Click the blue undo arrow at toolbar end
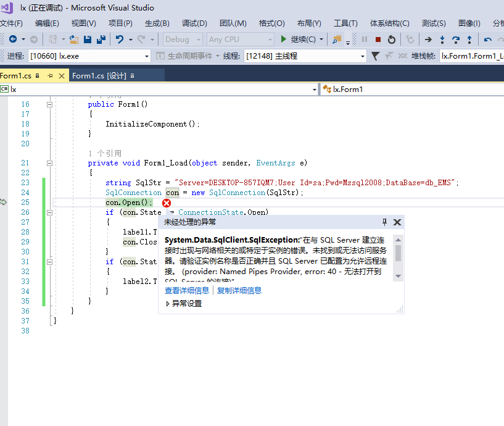The height and width of the screenshot is (426, 504). pos(487,40)
